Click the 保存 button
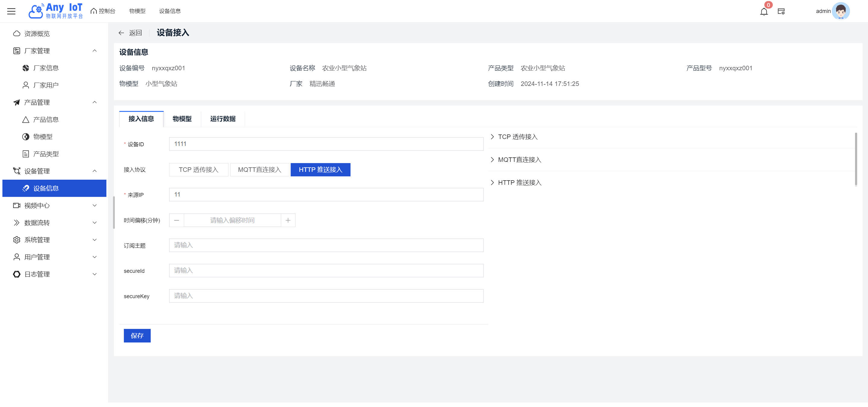 tap(137, 336)
